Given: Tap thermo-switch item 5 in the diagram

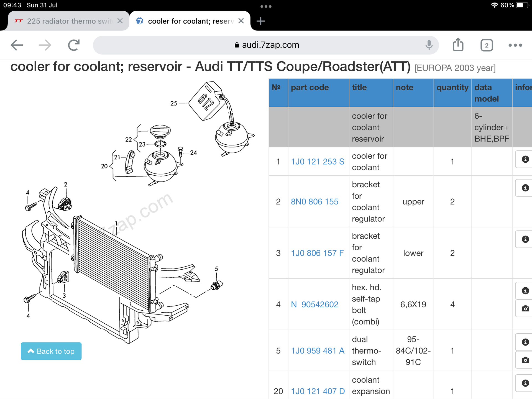Looking at the screenshot, I should point(217,285).
